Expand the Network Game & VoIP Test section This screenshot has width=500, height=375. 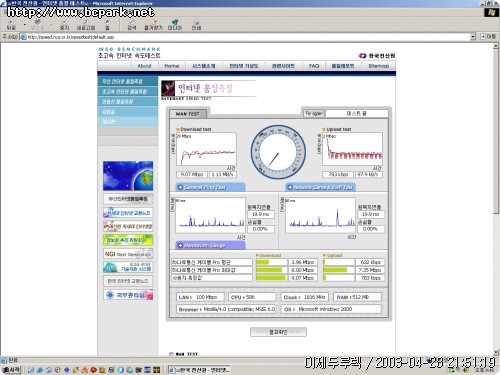(x=320, y=187)
